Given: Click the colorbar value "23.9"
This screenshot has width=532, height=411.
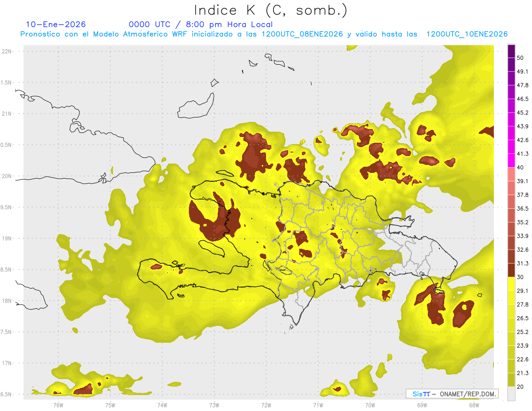Looking at the screenshot, I should point(522,345).
